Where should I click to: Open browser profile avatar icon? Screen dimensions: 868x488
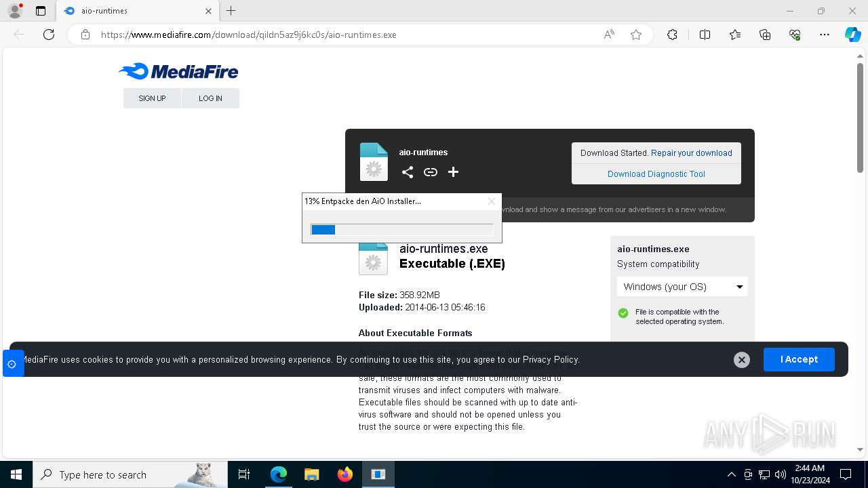pos(14,11)
